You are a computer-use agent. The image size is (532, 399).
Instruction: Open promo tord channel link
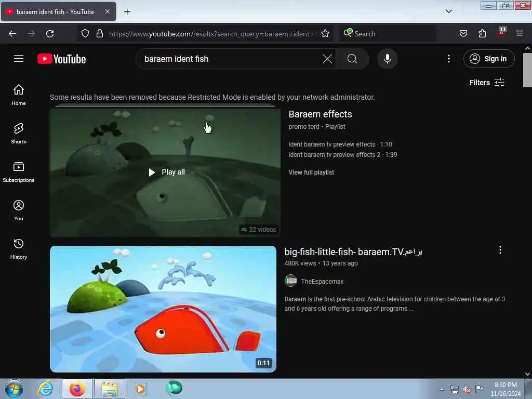tap(303, 127)
